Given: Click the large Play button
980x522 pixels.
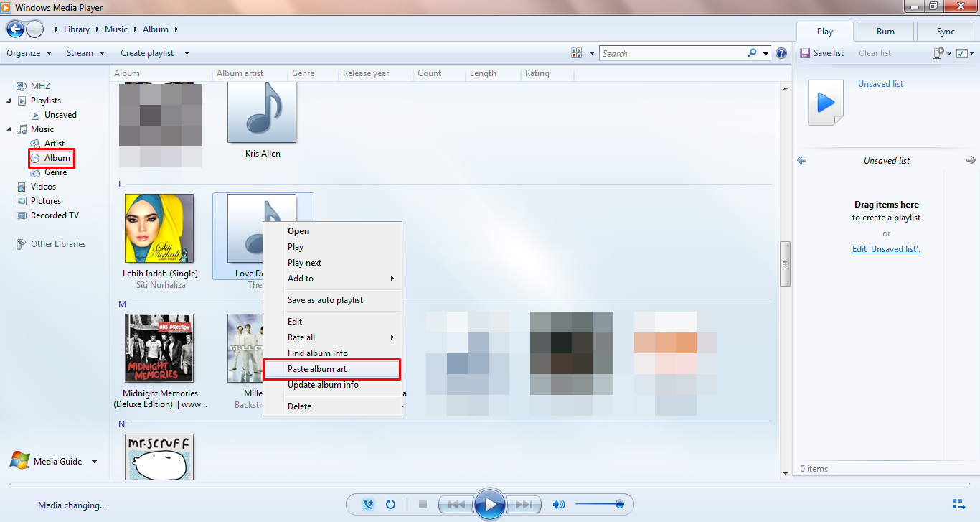Looking at the screenshot, I should (491, 504).
